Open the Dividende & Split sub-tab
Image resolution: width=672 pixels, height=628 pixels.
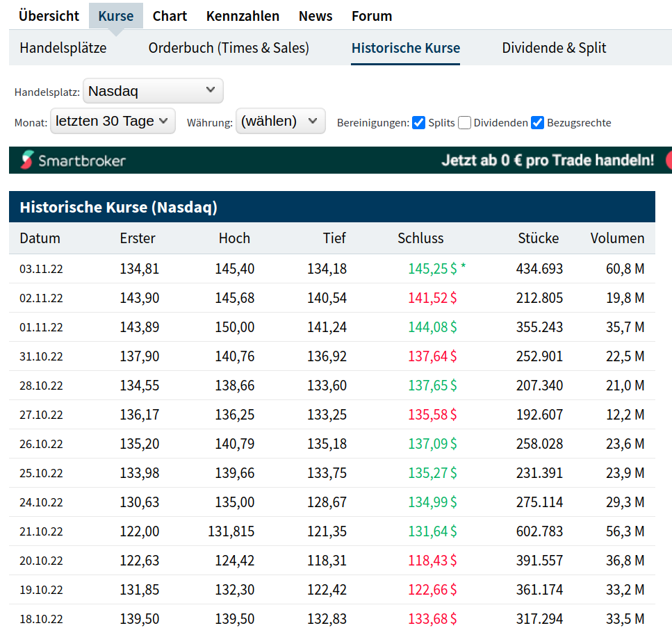[554, 48]
